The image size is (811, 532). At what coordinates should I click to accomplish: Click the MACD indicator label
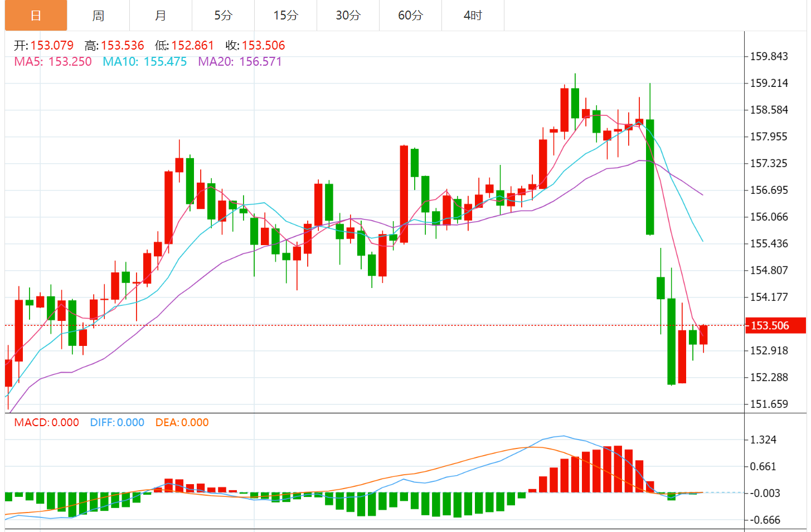pyautogui.click(x=46, y=422)
